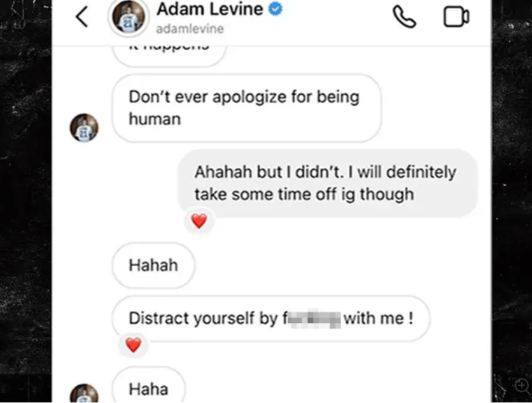Viewport: 532px width, 403px height.
Task: Open Adam Levine's profile via name
Action: click(x=209, y=9)
